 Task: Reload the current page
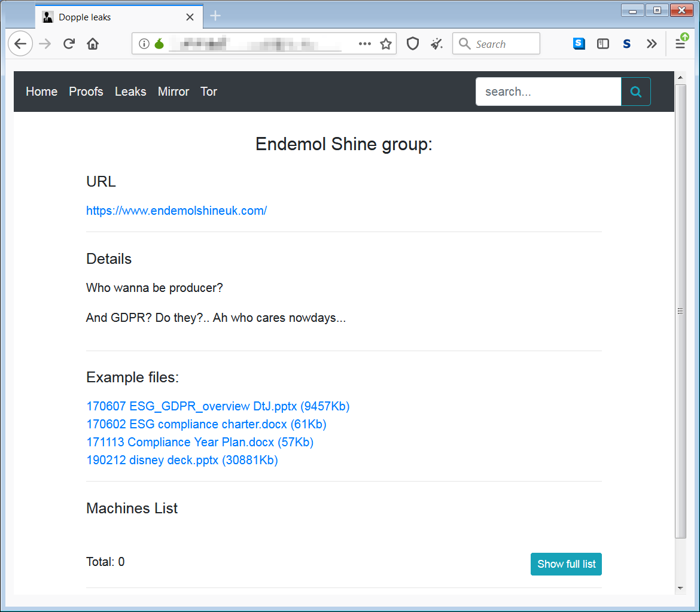(x=69, y=44)
